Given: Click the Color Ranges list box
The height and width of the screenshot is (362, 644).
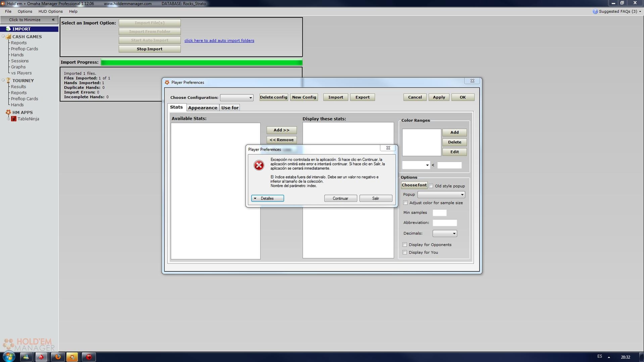Looking at the screenshot, I should (x=422, y=143).
